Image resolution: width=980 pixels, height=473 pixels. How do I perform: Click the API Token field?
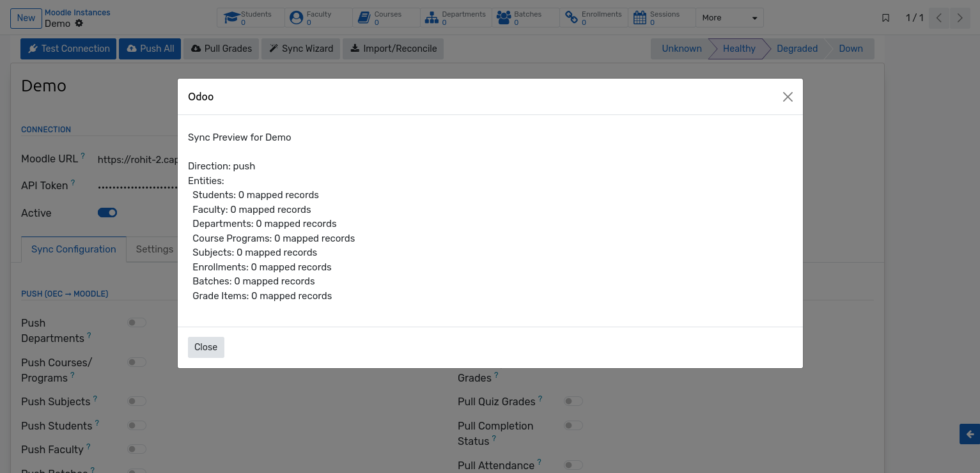tap(137, 186)
